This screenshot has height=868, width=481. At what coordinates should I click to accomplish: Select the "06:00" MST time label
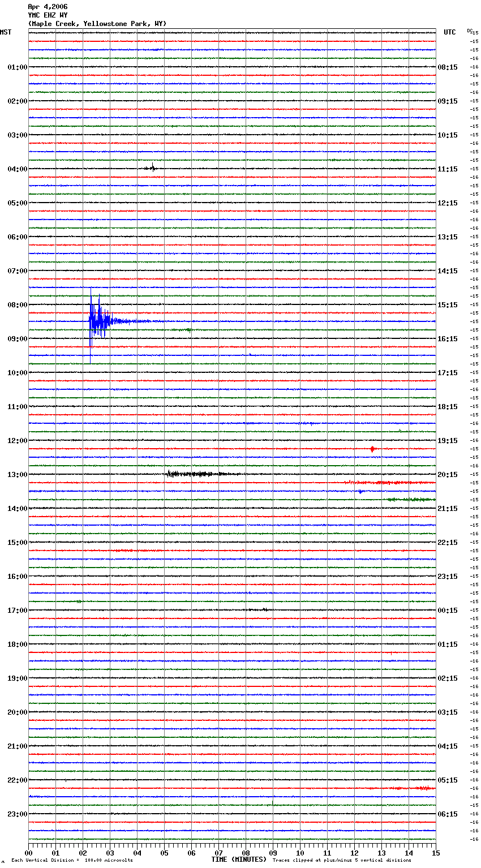tap(18, 237)
